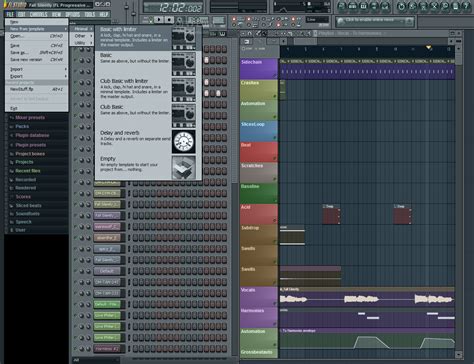Expand the Export submenu
474x364 pixels.
pyautogui.click(x=37, y=76)
